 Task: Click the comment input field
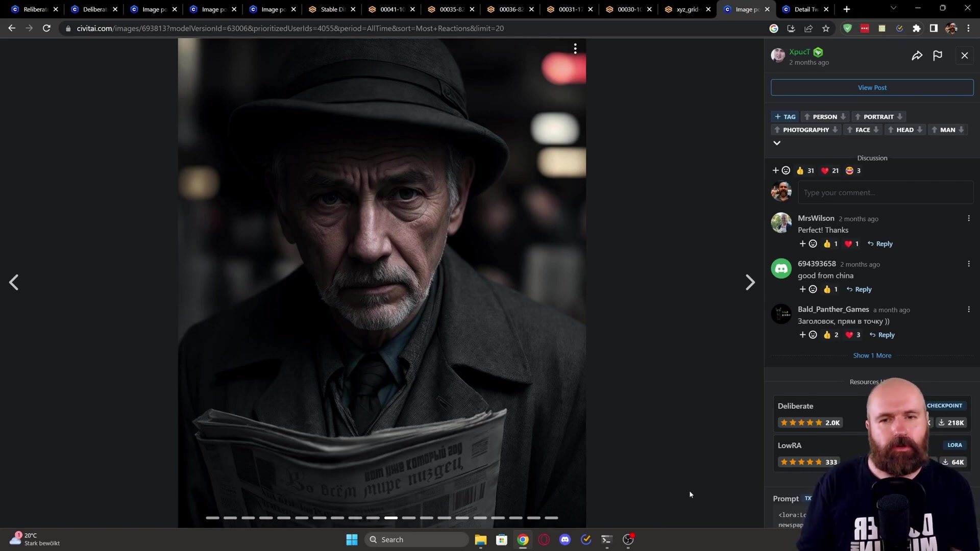(885, 192)
